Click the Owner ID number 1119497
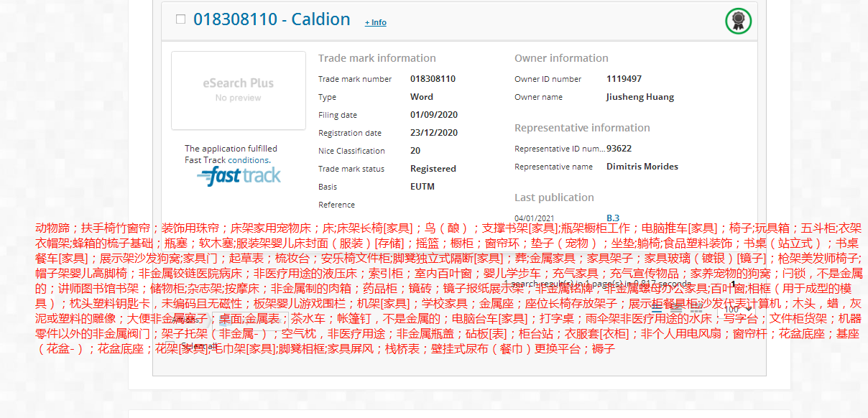This screenshot has height=418, width=868. [x=624, y=79]
